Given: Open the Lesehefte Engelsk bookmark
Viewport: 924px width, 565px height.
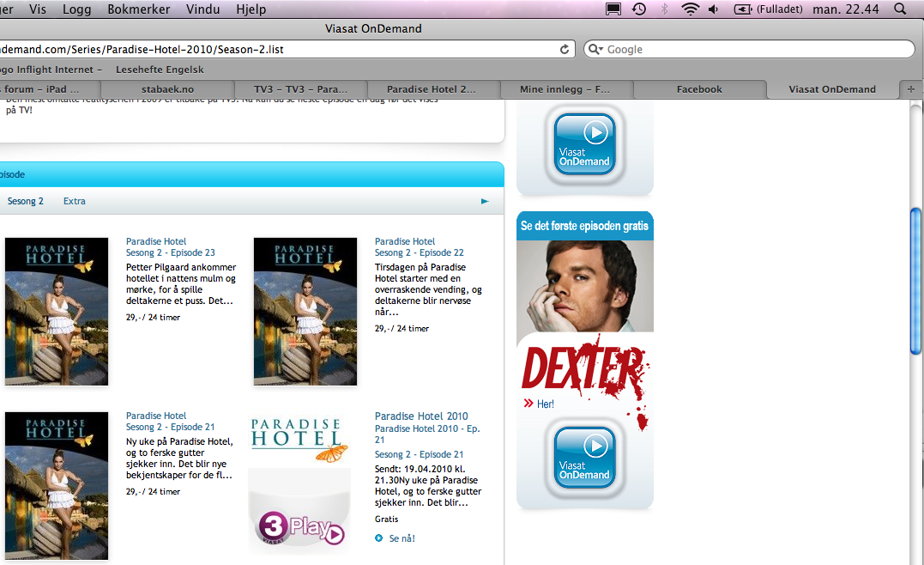Looking at the screenshot, I should [x=160, y=69].
